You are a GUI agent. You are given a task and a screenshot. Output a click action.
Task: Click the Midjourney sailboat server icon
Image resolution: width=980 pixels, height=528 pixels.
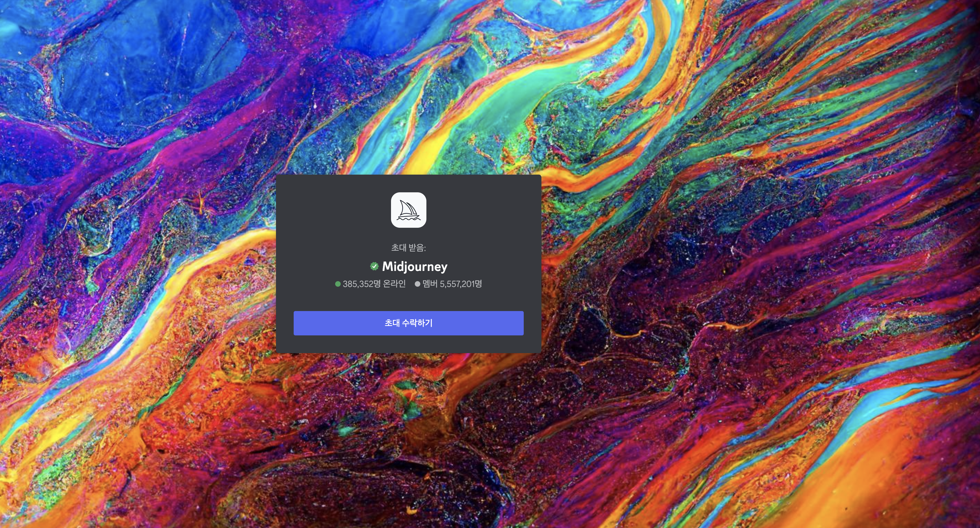coord(408,210)
